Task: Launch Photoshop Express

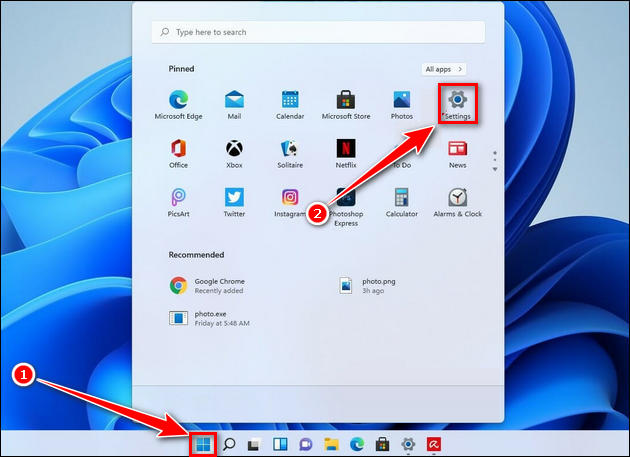Action: pyautogui.click(x=346, y=207)
